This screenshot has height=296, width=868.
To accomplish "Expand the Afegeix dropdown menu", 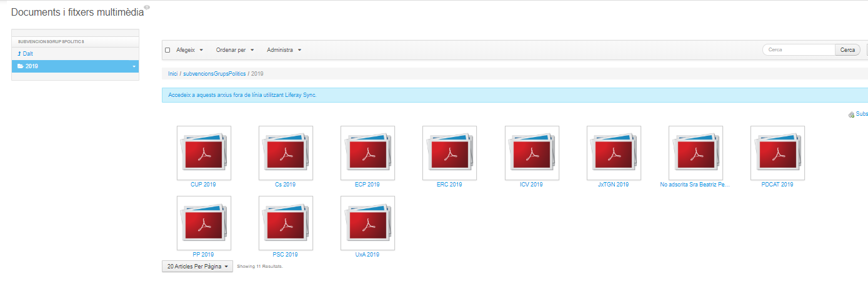I will point(190,50).
